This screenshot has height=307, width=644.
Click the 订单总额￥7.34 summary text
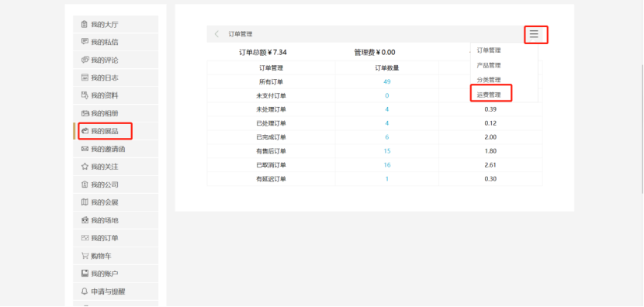263,52
